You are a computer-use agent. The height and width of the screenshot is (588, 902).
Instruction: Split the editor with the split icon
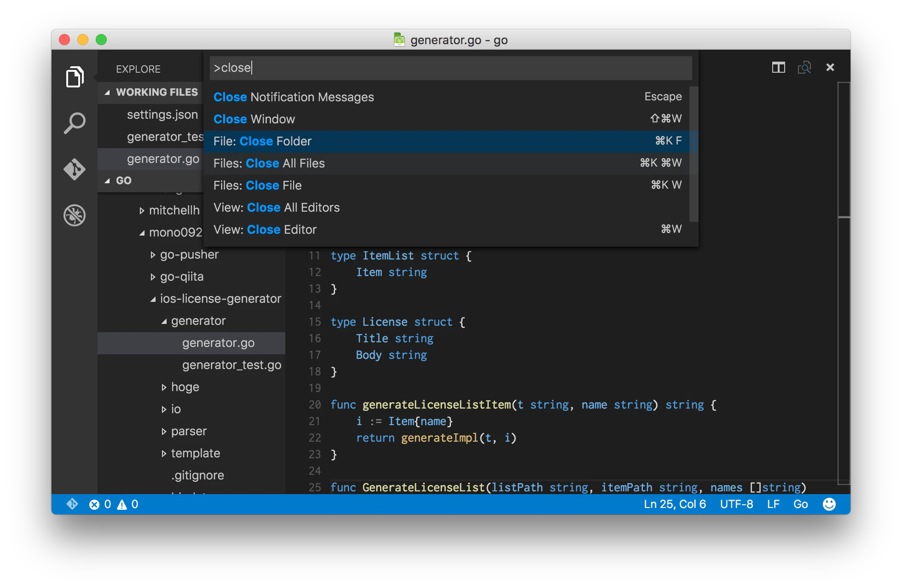pos(778,68)
